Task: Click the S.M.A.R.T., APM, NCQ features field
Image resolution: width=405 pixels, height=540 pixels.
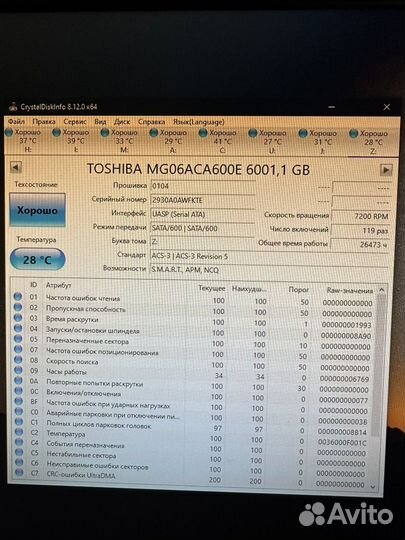Action: pyautogui.click(x=270, y=270)
